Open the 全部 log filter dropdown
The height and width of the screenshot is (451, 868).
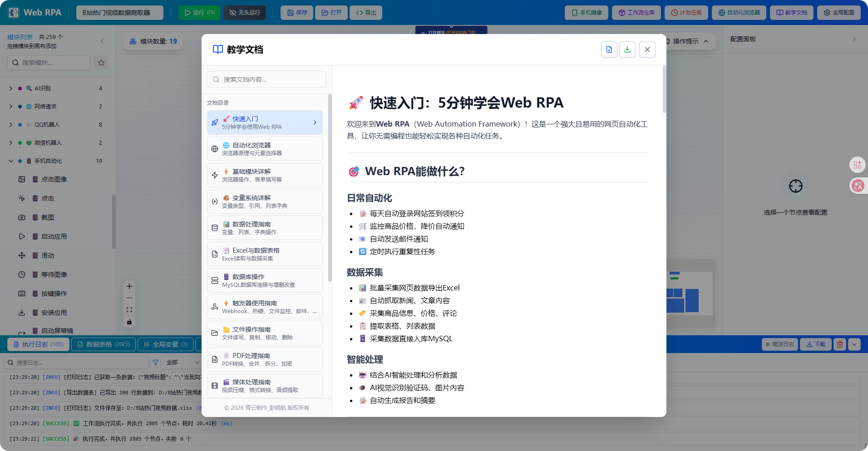coord(181,362)
